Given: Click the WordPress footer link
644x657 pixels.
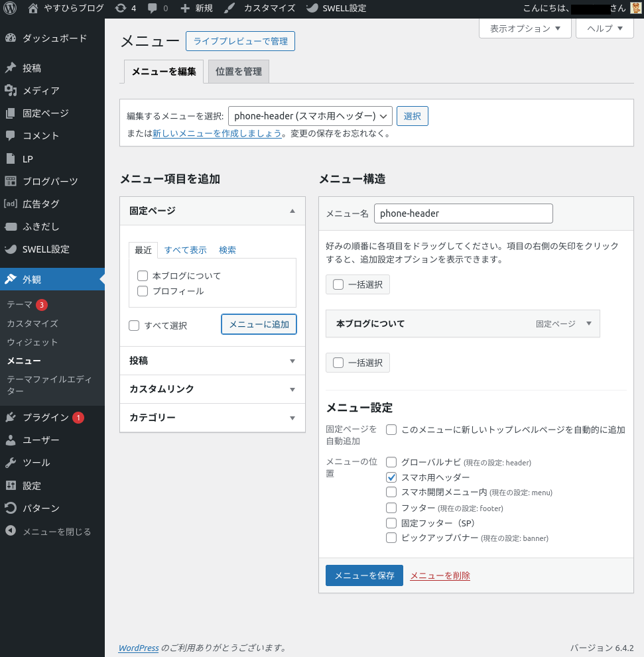Looking at the screenshot, I should 139,648.
